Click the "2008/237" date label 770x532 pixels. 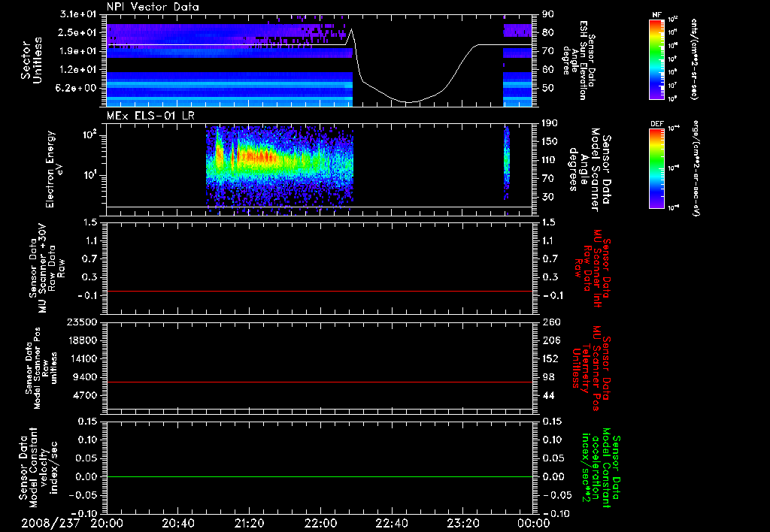(50, 523)
